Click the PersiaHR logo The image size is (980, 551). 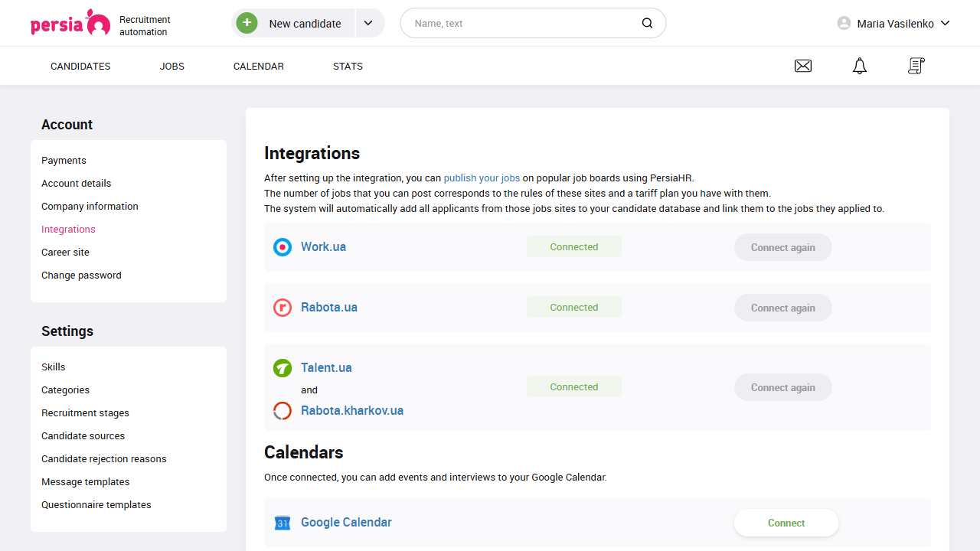(70, 23)
